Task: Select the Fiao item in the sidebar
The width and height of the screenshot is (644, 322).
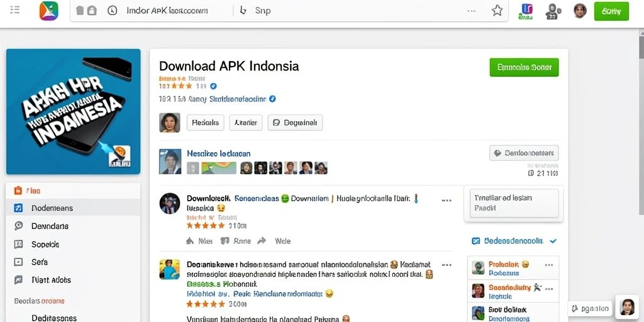Action: [x=73, y=191]
